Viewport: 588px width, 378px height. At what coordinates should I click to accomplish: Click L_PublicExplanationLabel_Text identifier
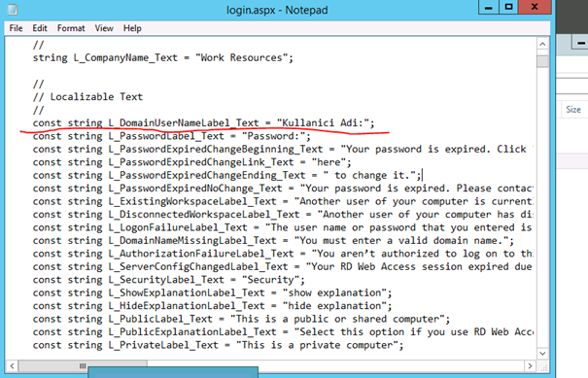pyautogui.click(x=192, y=332)
